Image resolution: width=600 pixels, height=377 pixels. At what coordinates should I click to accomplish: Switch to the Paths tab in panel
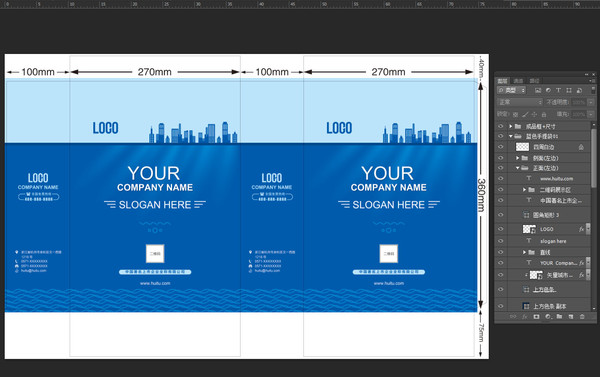pyautogui.click(x=535, y=81)
